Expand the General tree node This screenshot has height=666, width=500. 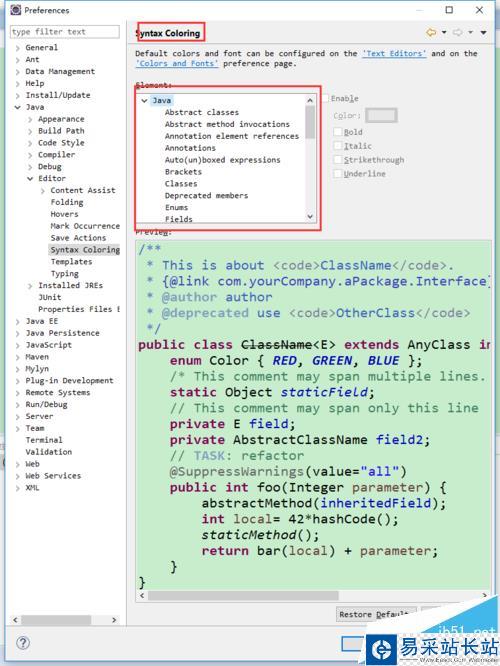click(x=17, y=48)
